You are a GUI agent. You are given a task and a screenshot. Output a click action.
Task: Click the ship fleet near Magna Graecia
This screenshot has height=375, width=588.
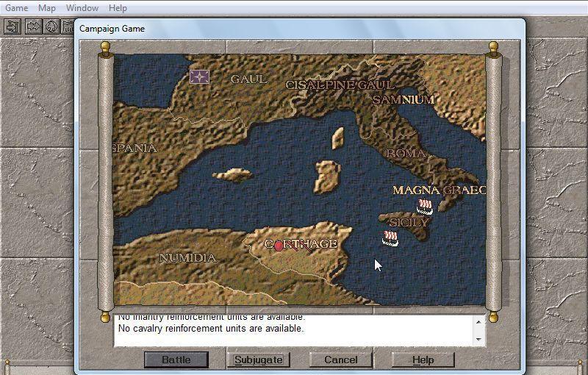[424, 206]
